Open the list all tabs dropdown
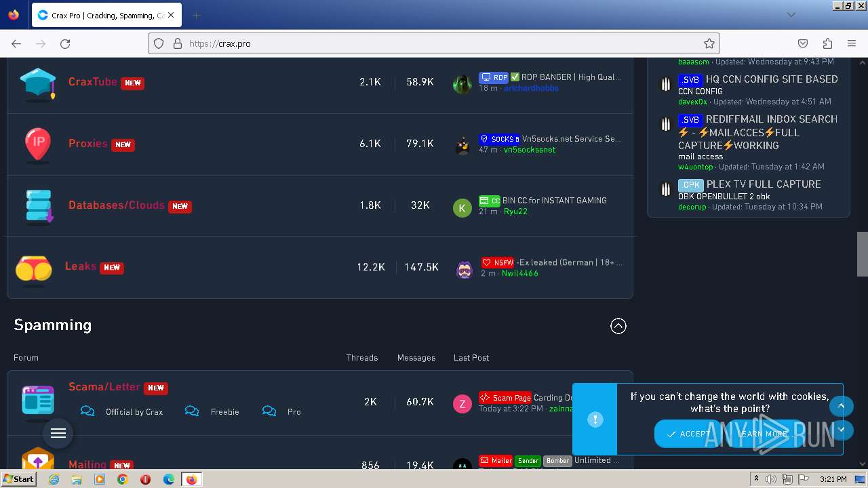The image size is (868, 488). pyautogui.click(x=791, y=15)
